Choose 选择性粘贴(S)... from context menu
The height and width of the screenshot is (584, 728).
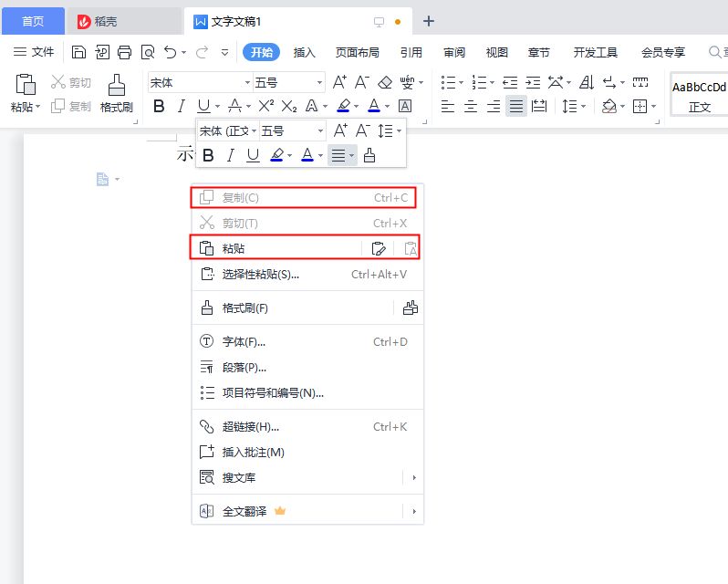click(307, 275)
